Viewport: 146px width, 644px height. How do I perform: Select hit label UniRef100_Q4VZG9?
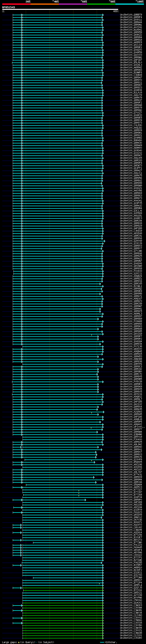[x=131, y=334]
